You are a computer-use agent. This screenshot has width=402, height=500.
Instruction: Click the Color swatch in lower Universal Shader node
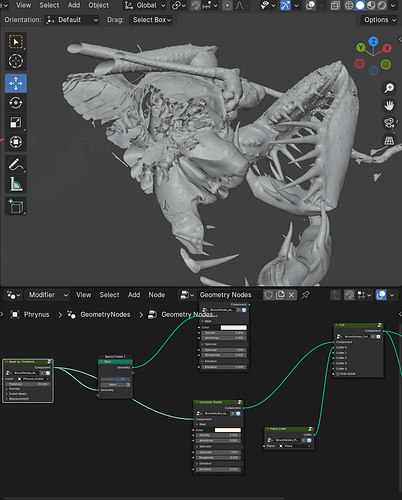pyautogui.click(x=228, y=430)
